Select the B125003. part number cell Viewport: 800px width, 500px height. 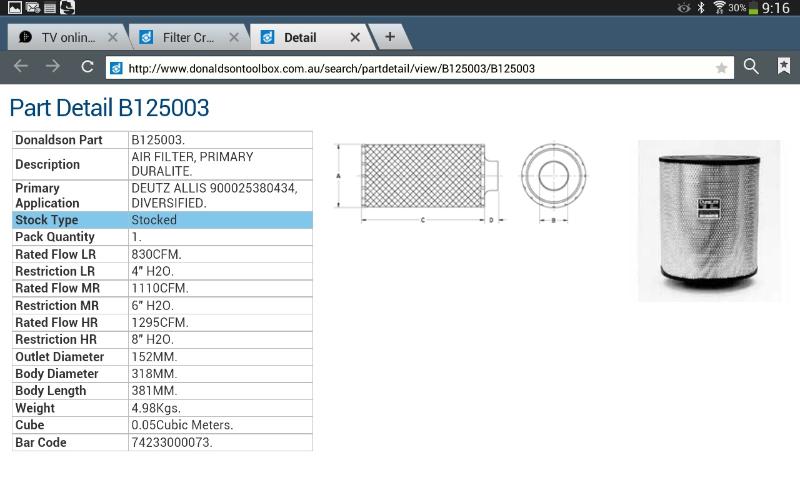[220, 140]
